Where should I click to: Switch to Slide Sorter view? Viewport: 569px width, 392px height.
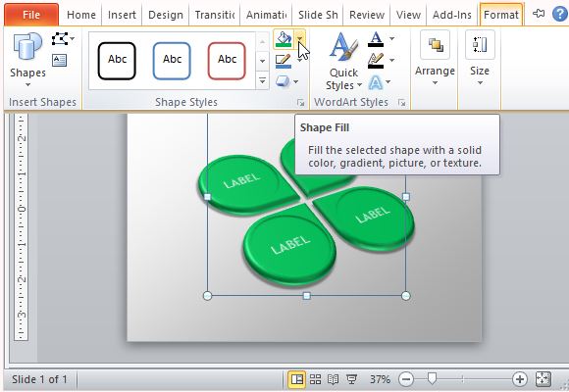click(315, 379)
